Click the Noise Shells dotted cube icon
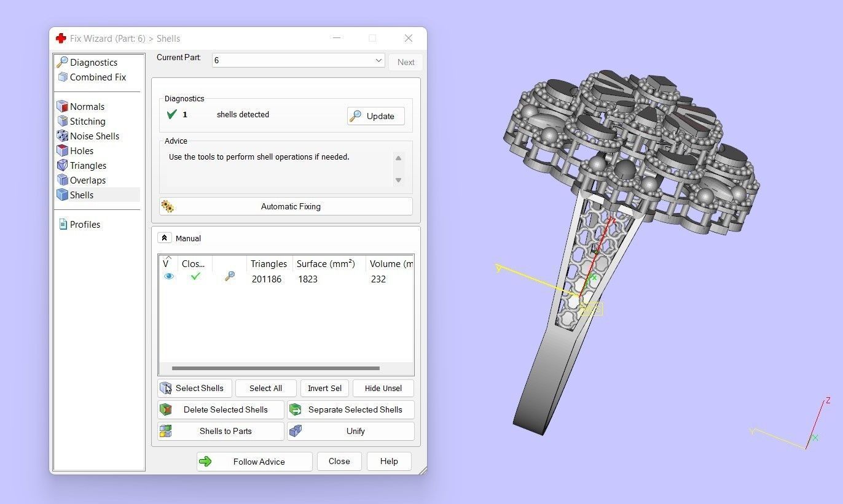Viewport: 843px width, 504px height. tap(62, 136)
